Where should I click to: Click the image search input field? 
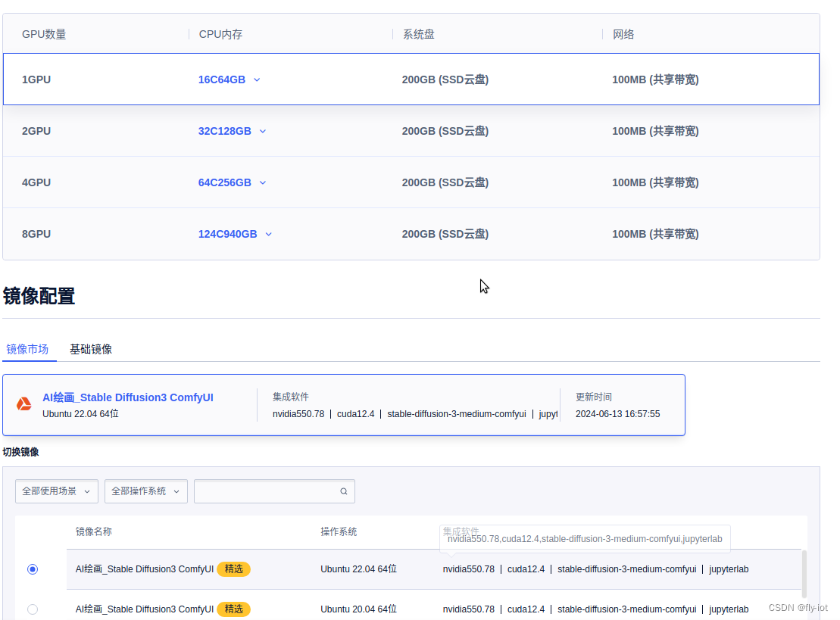tap(274, 491)
